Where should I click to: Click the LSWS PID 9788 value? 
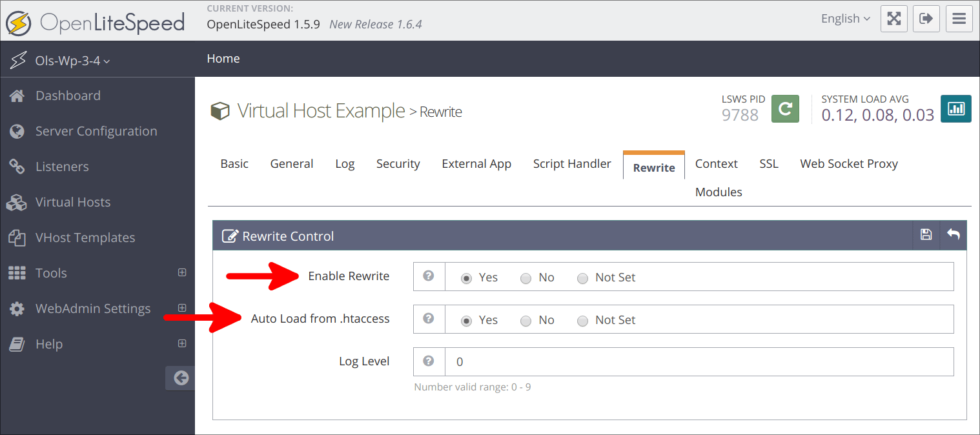[740, 116]
